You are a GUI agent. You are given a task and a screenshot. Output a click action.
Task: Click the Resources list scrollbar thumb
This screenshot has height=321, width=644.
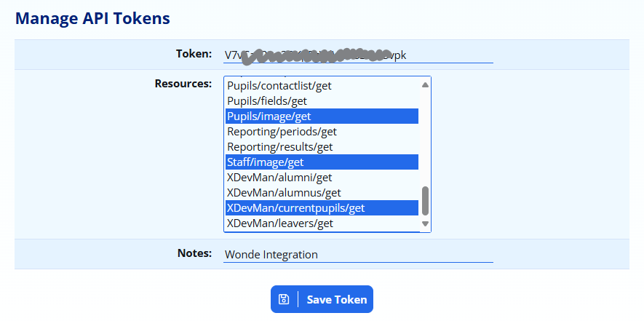(x=426, y=201)
